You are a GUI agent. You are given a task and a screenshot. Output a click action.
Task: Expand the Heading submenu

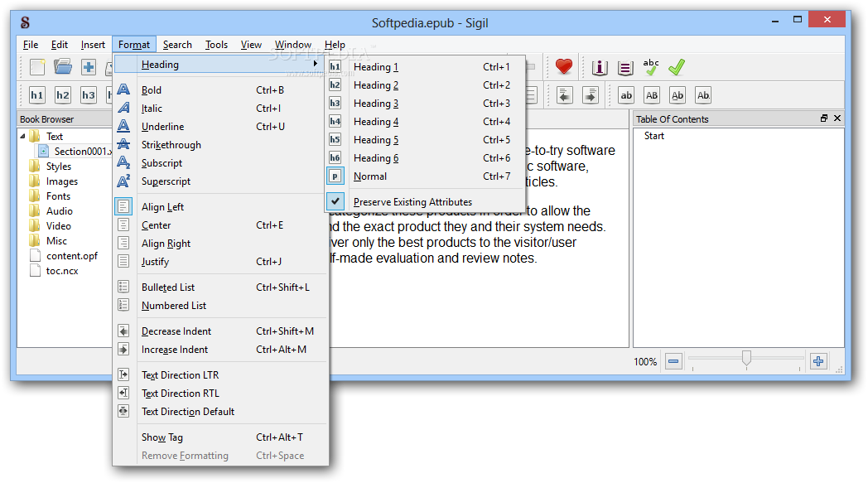tap(220, 65)
